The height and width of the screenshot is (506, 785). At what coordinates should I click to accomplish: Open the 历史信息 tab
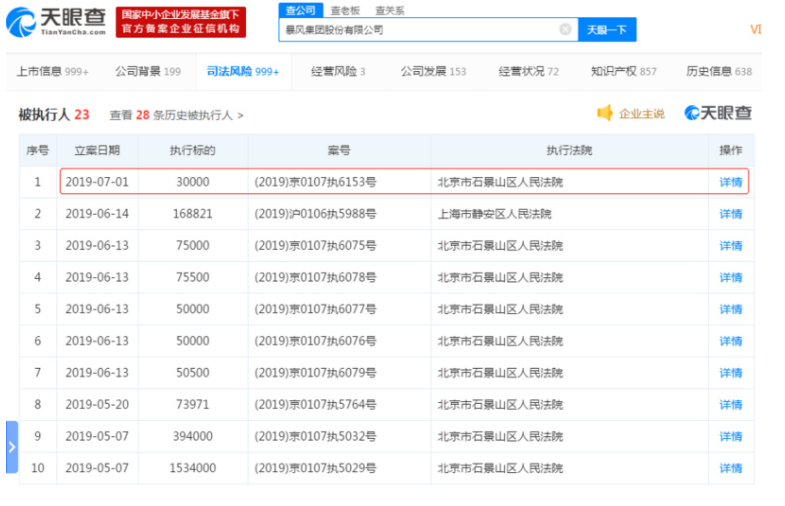(719, 72)
